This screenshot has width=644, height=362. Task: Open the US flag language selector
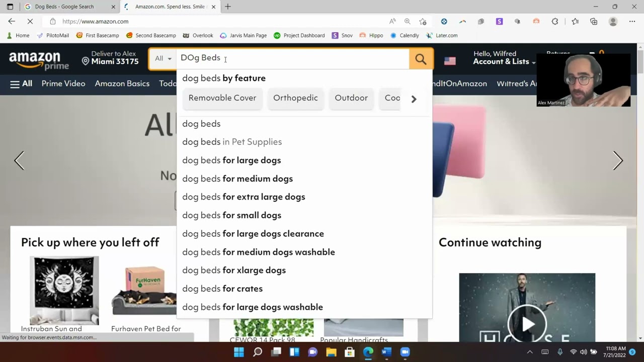450,61
